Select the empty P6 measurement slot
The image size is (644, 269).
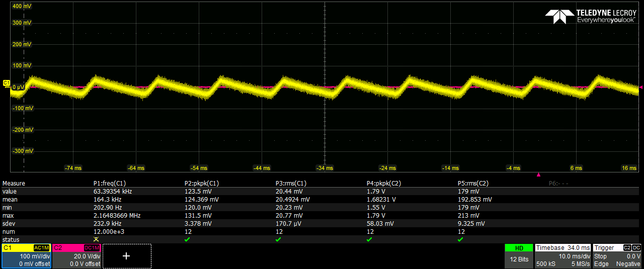[558, 184]
